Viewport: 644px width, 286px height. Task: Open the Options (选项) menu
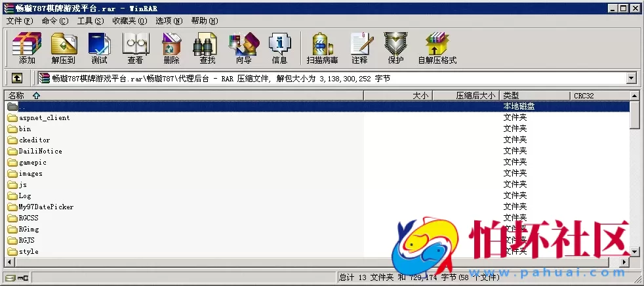[169, 20]
